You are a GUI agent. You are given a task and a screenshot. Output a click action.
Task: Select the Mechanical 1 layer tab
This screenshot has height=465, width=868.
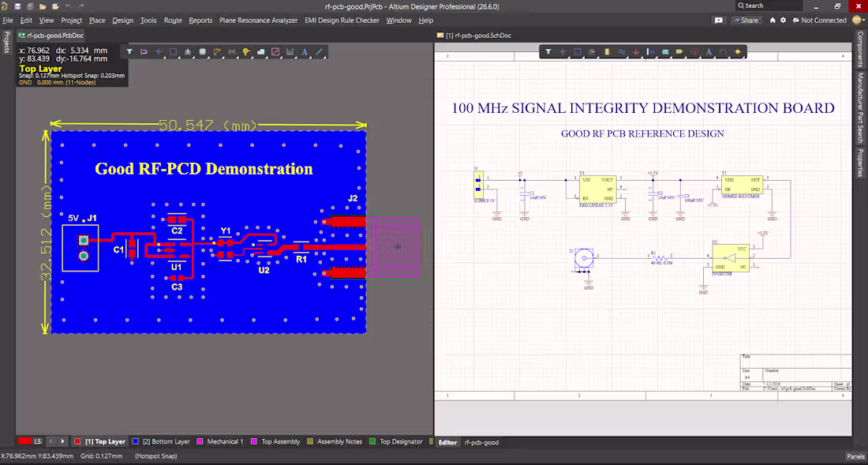[220, 442]
